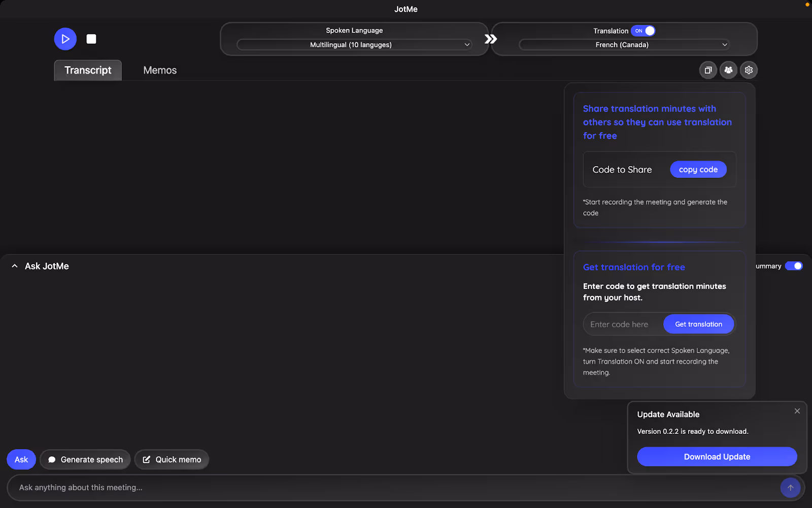Click the double-chevron between language panels
This screenshot has height=508, width=812.
(x=490, y=38)
